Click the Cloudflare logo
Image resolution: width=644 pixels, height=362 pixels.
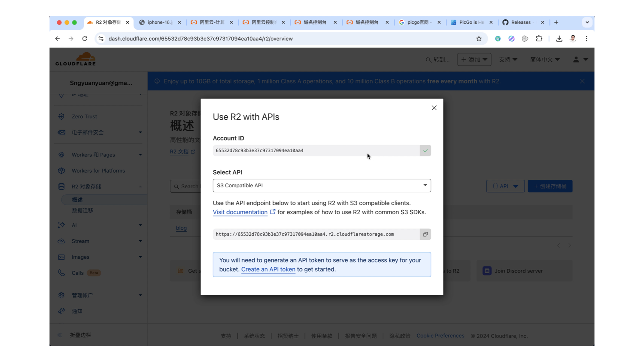pyautogui.click(x=75, y=58)
